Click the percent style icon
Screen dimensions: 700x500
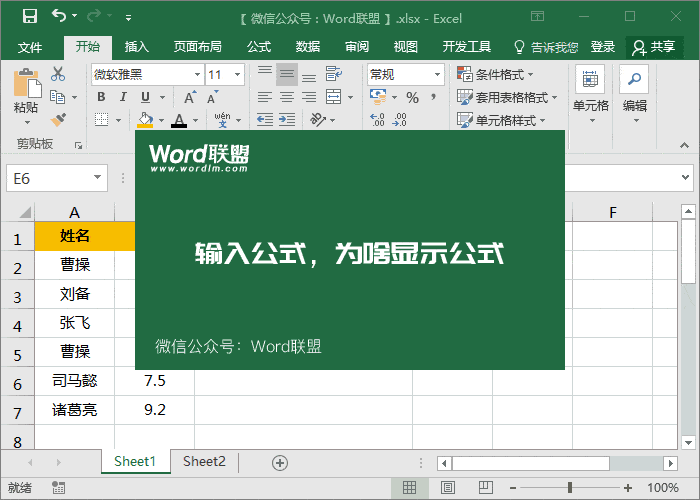tap(412, 97)
